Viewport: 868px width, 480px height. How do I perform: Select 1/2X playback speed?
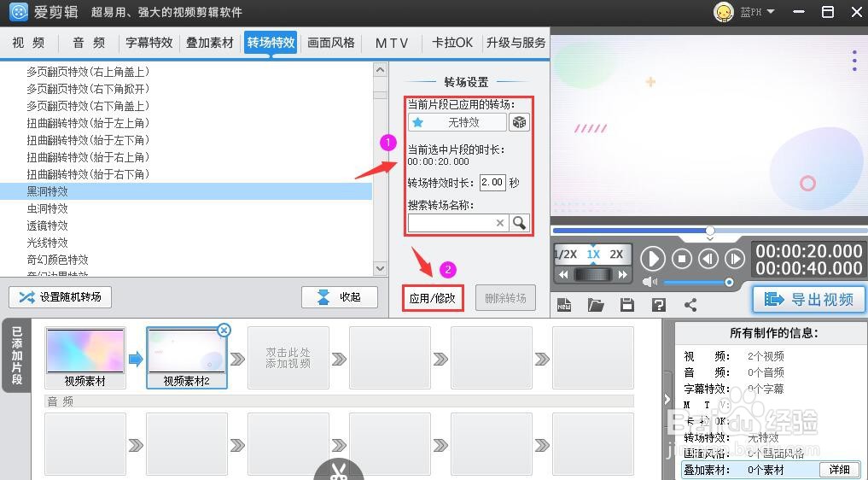[566, 255]
